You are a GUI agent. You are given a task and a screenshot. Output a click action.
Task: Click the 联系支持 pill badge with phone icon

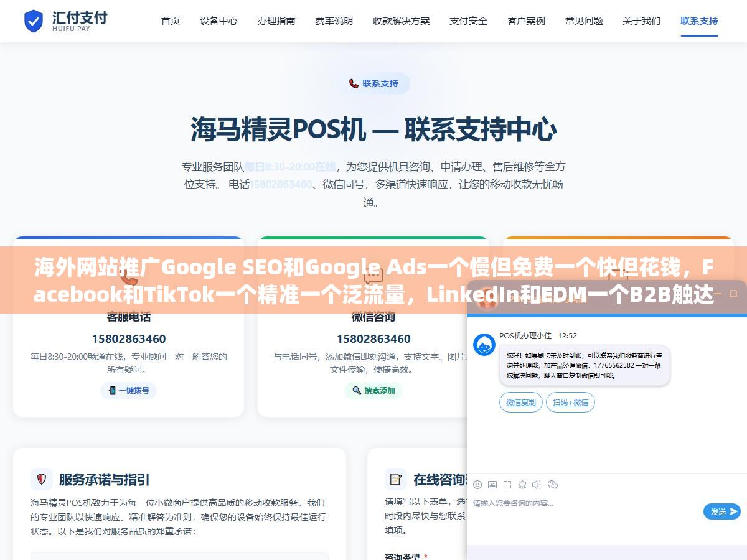click(x=374, y=83)
